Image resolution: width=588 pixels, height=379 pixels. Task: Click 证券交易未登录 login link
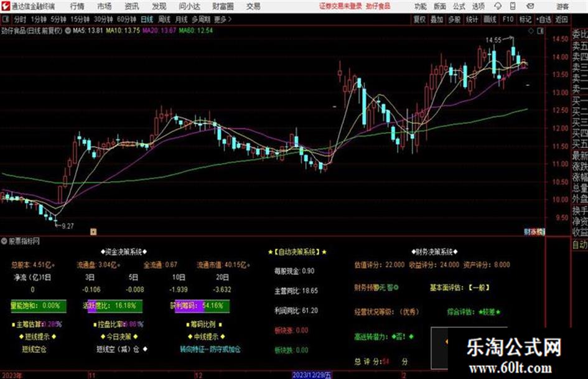(x=340, y=6)
